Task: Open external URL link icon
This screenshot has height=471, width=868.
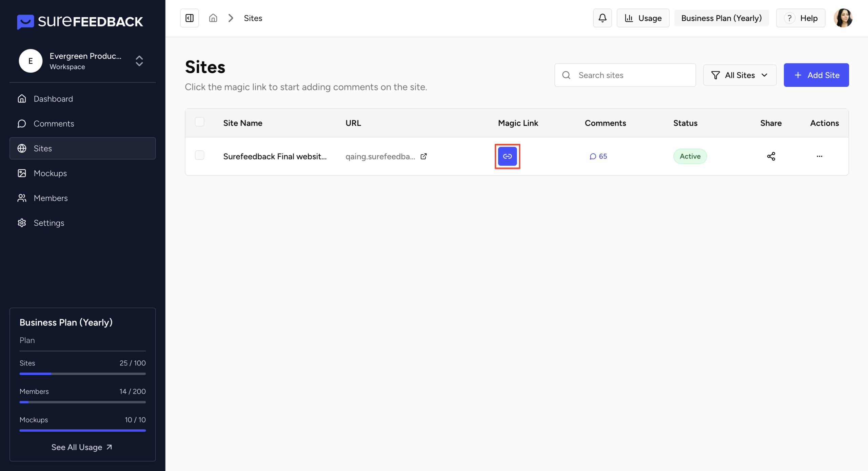Action: (x=423, y=156)
